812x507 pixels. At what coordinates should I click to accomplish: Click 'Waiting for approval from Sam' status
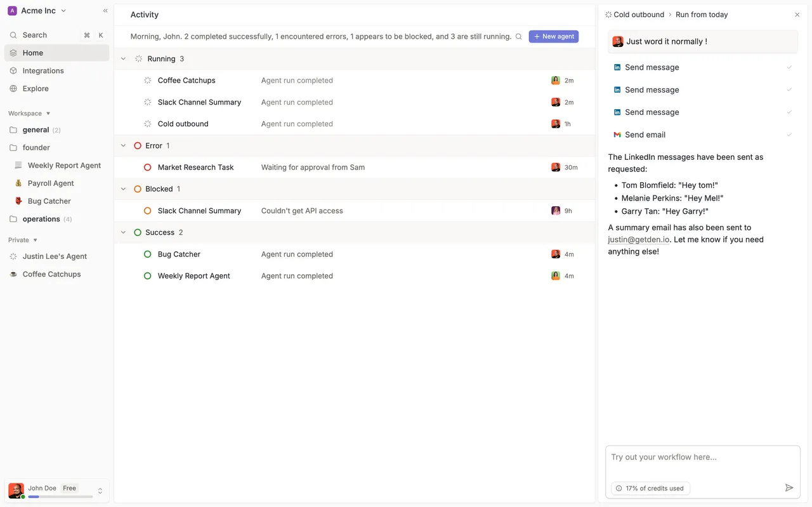click(x=313, y=168)
